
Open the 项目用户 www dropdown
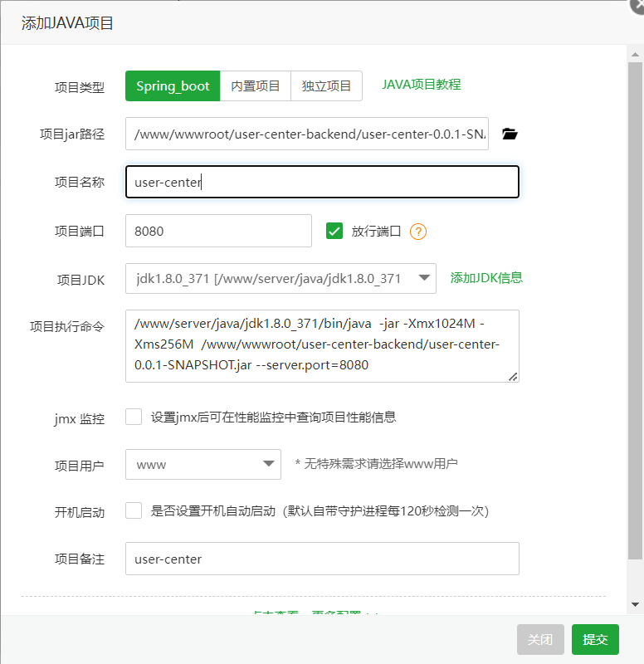click(203, 464)
